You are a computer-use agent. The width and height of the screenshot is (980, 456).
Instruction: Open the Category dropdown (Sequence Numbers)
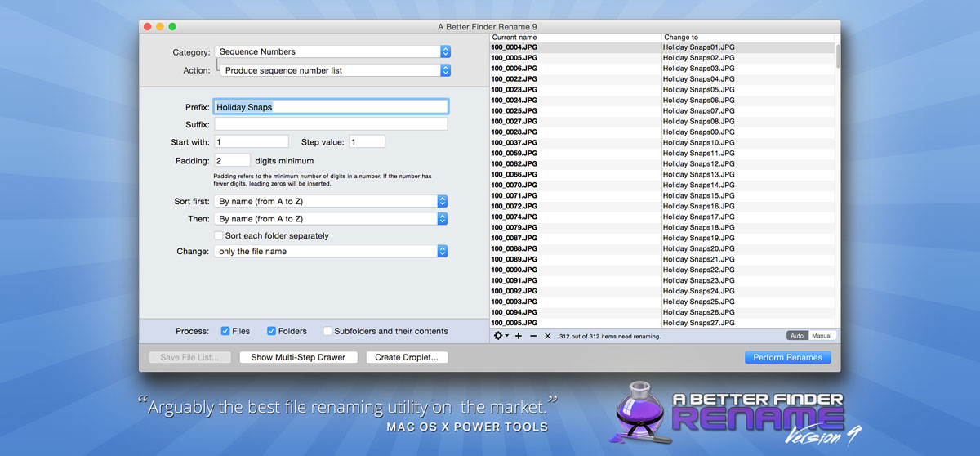(x=333, y=51)
